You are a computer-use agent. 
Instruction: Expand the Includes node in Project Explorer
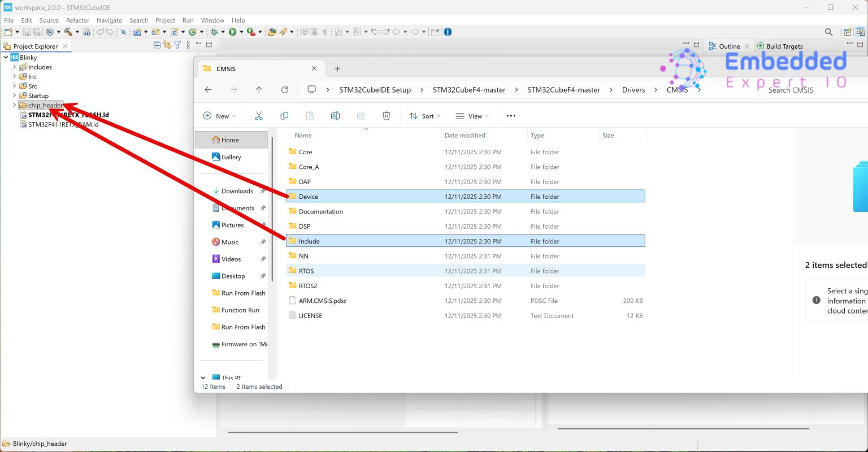tap(14, 67)
